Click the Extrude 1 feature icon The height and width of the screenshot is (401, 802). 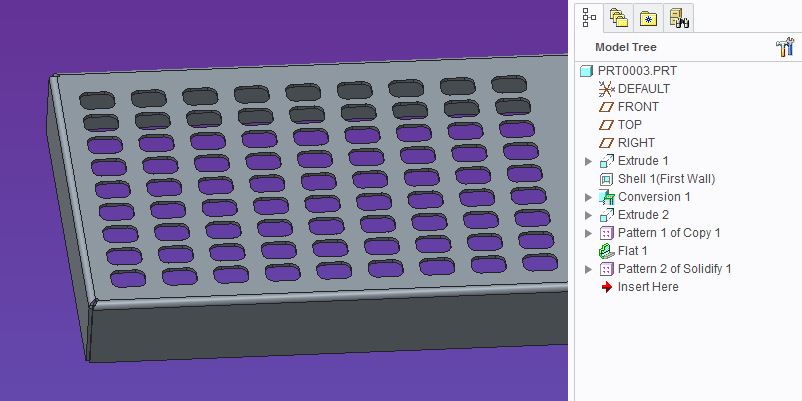607,161
